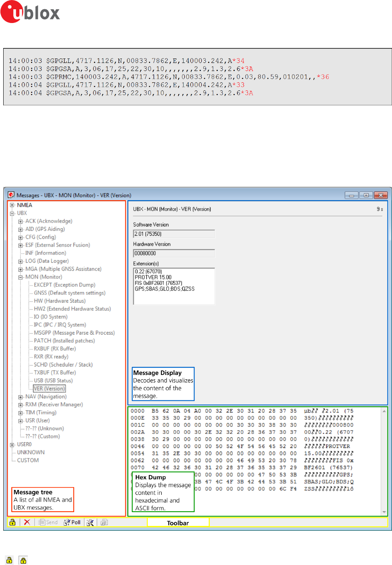392x565 pixels.
Task: Click the Messages window title icon
Action: pyautogui.click(x=11, y=195)
